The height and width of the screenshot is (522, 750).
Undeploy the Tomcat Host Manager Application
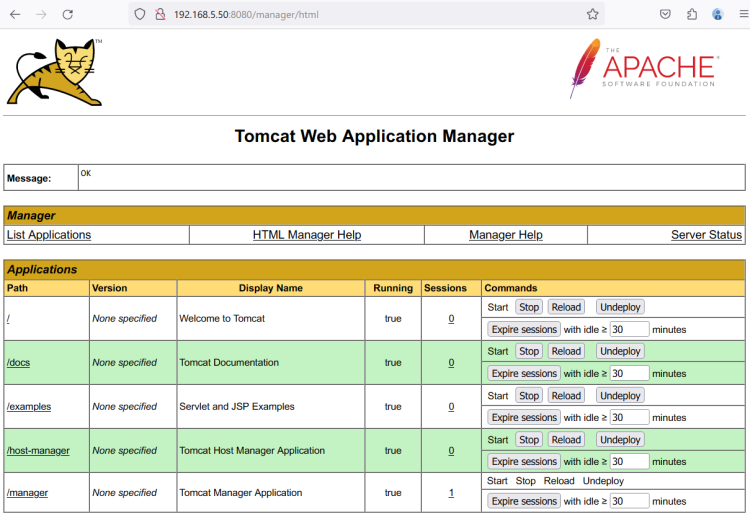point(620,440)
